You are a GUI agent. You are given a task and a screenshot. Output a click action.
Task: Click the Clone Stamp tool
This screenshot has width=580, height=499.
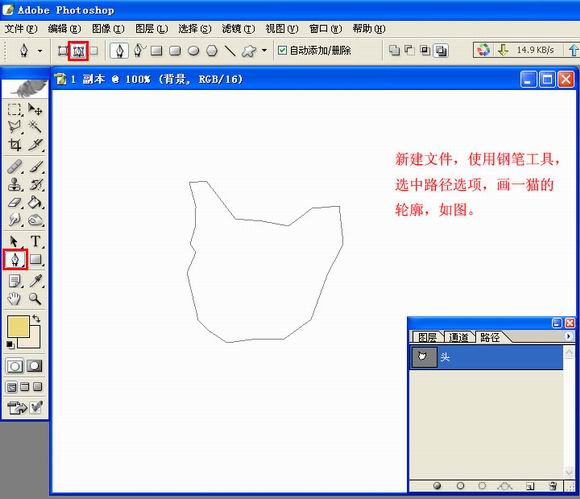(15, 184)
